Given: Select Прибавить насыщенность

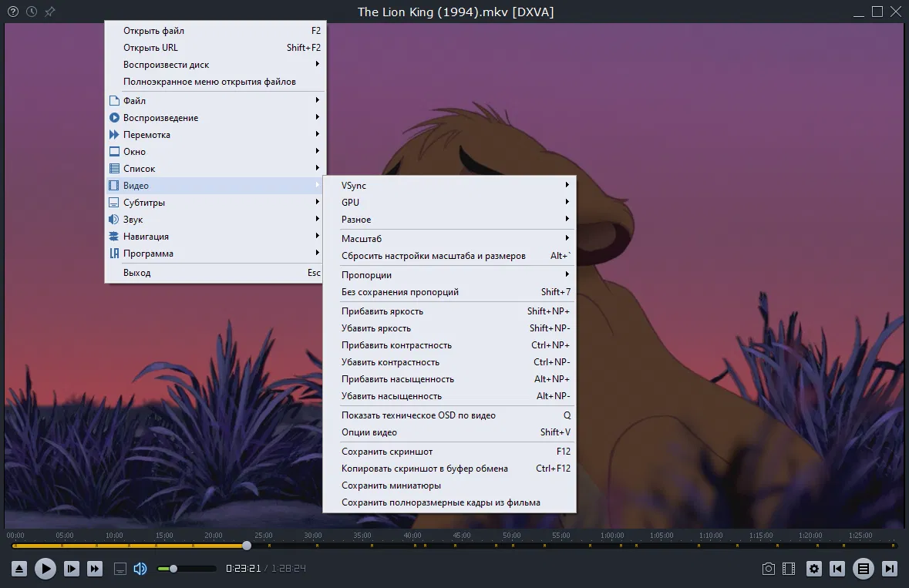Looking at the screenshot, I should click(x=449, y=379).
